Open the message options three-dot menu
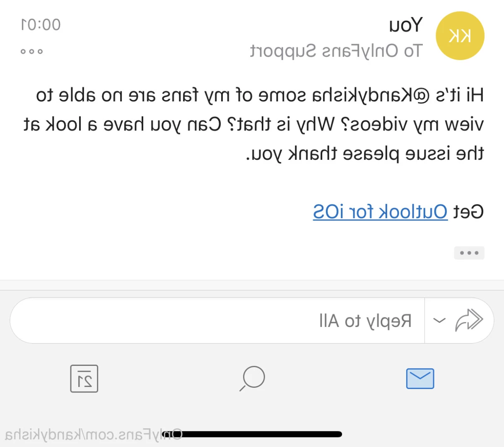Screen dimensions: 504x447 tap(31, 51)
